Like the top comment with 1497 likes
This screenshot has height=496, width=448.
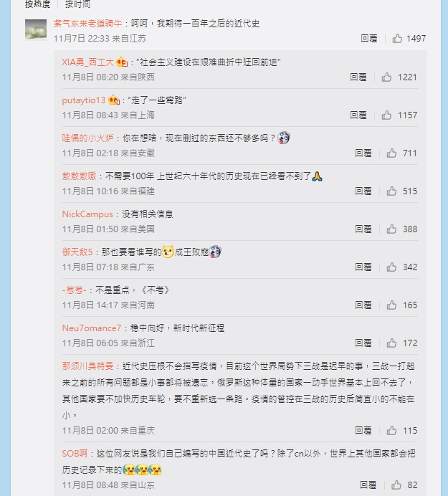(x=397, y=38)
